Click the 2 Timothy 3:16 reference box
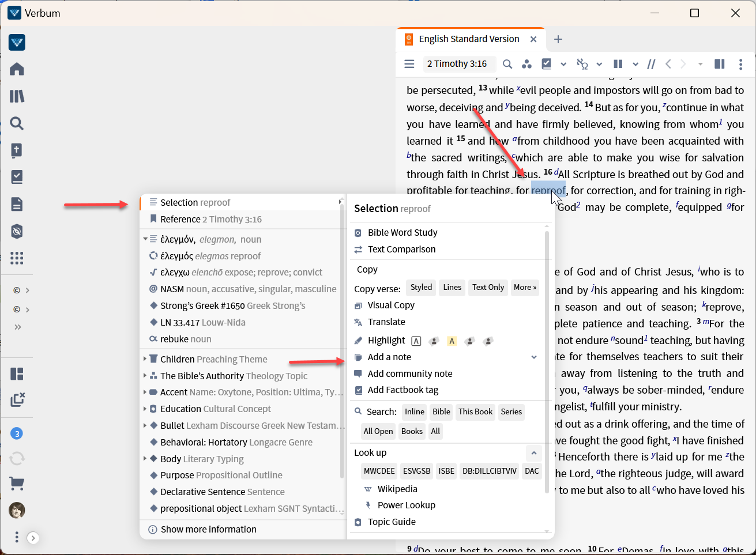Viewport: 756px width, 555px height. 458,64
